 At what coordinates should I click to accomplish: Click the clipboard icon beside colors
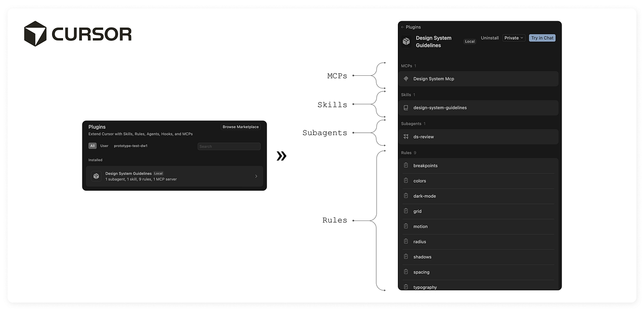(406, 181)
